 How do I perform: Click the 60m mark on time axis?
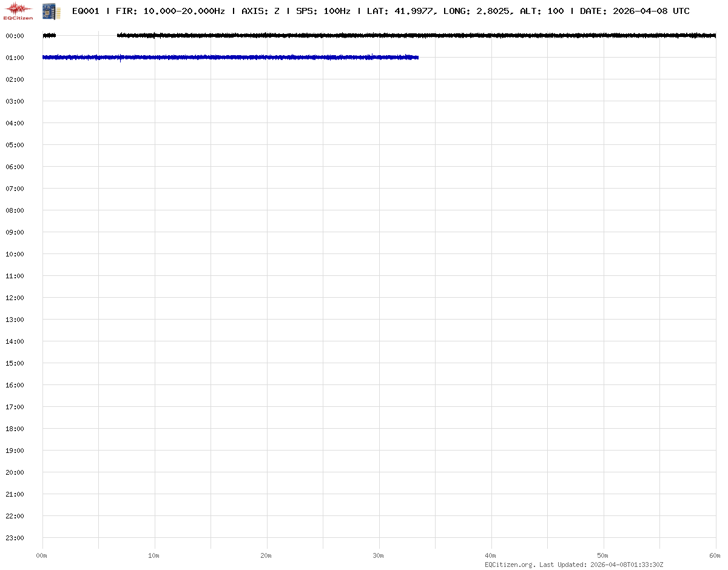715,555
